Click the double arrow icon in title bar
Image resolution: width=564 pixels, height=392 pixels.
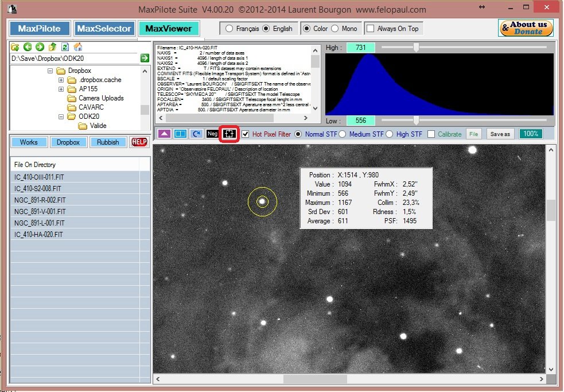pos(481,7)
